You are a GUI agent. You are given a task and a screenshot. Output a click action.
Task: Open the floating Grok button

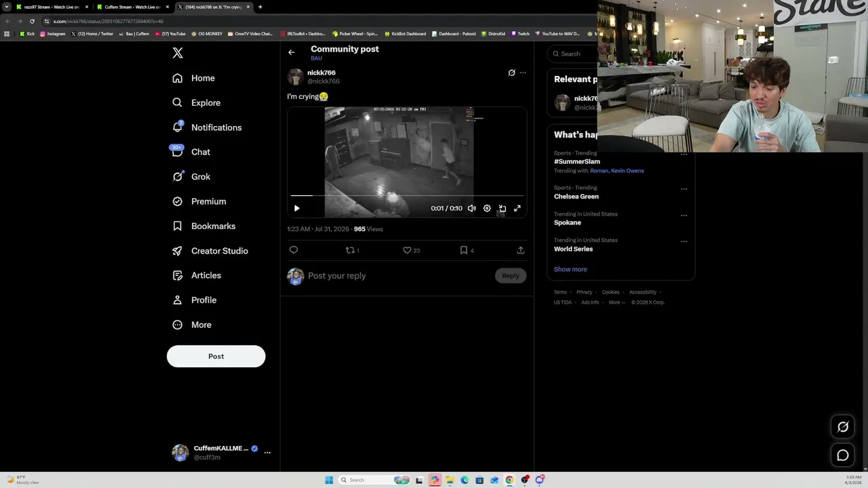(843, 427)
